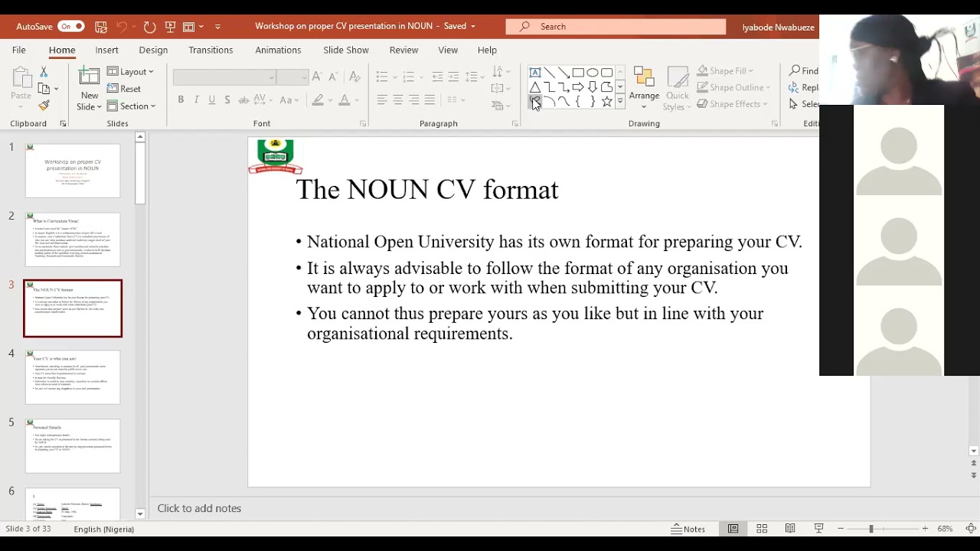Image resolution: width=980 pixels, height=551 pixels.
Task: Switch to Reading View icon
Action: tap(790, 529)
